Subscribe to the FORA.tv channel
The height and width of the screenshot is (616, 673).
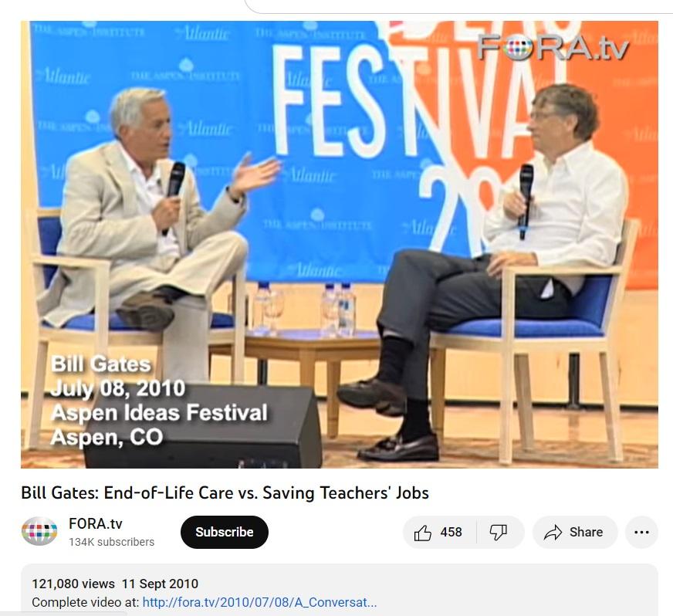[x=224, y=532]
